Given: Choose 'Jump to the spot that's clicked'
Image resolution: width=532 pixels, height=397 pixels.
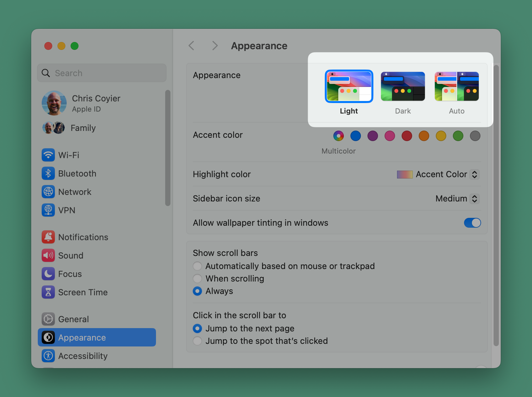Looking at the screenshot, I should (x=197, y=341).
